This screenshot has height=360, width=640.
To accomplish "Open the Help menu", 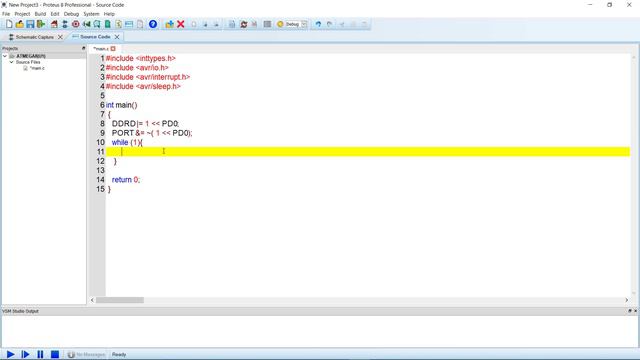I will click(109, 14).
